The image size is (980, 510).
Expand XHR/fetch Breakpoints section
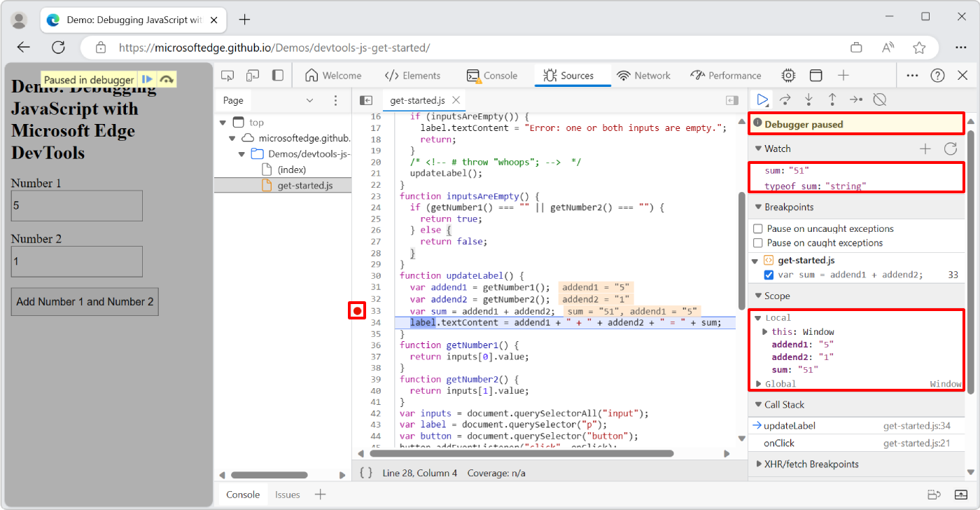coord(758,464)
